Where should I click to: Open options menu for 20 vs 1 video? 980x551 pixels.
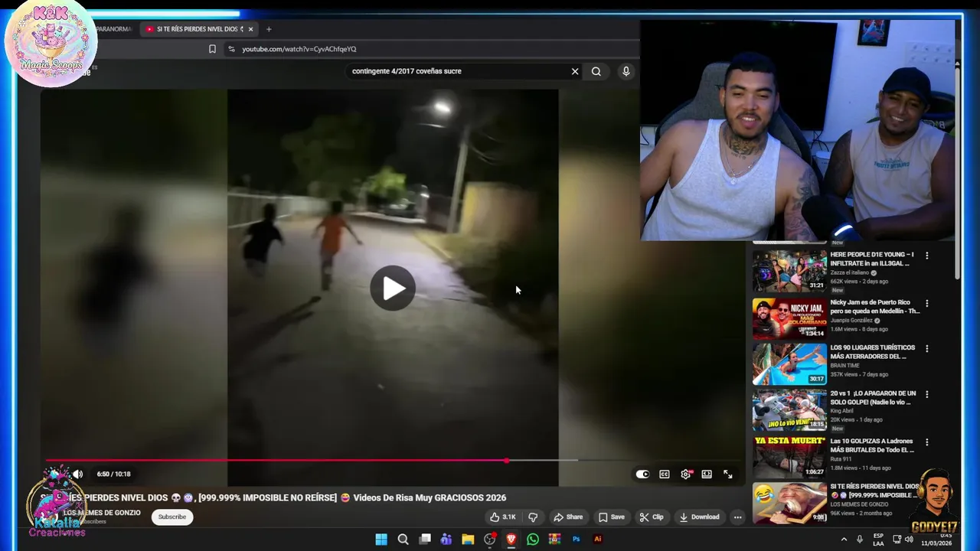click(x=926, y=394)
